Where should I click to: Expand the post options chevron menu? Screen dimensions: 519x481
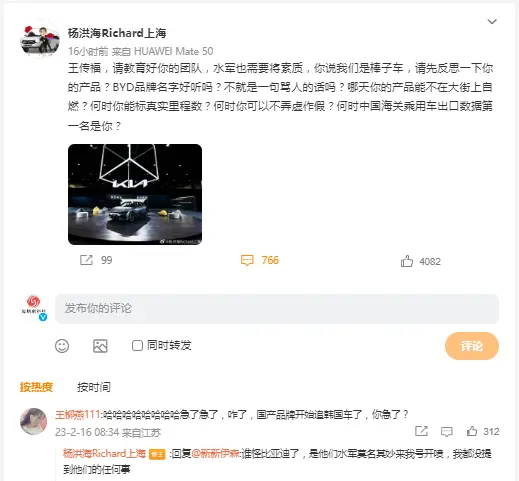point(492,22)
